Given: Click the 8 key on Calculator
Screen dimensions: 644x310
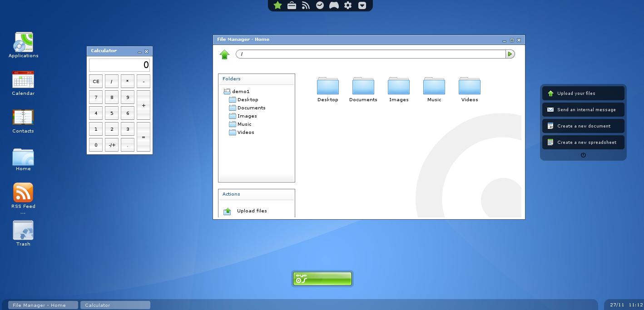Looking at the screenshot, I should (112, 98).
